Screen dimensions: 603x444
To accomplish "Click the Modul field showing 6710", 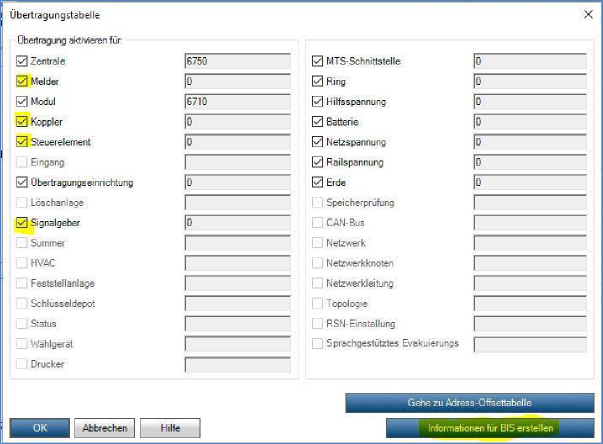I will click(x=238, y=101).
